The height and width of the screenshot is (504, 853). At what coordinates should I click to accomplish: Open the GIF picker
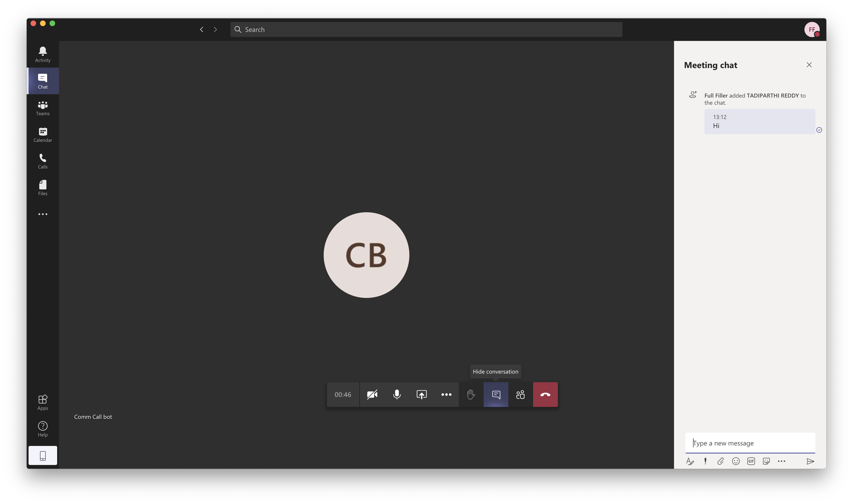(x=751, y=461)
